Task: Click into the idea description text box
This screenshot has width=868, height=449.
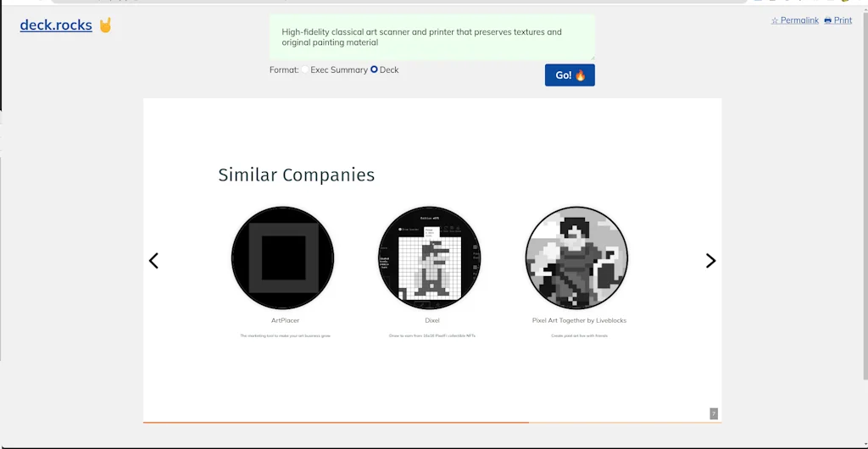Action: (432, 37)
